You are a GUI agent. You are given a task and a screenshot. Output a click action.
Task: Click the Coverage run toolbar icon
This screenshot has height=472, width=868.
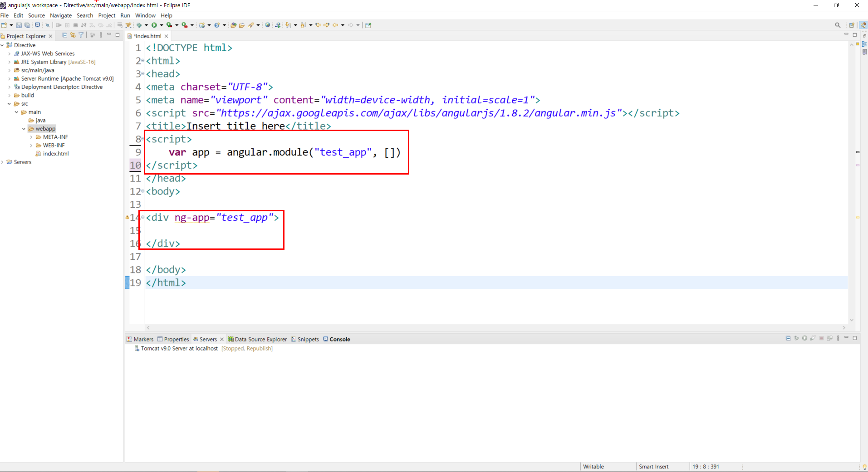[x=169, y=25]
